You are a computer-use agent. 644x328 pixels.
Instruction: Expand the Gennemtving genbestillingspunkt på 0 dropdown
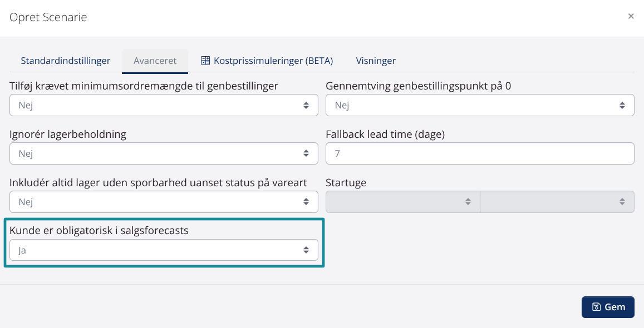(x=479, y=105)
